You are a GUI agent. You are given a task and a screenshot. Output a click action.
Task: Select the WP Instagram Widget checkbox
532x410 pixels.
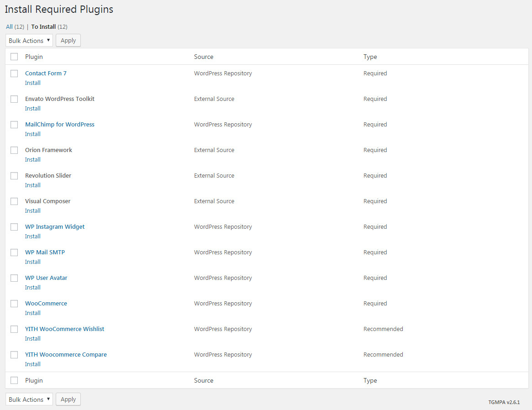coord(14,227)
